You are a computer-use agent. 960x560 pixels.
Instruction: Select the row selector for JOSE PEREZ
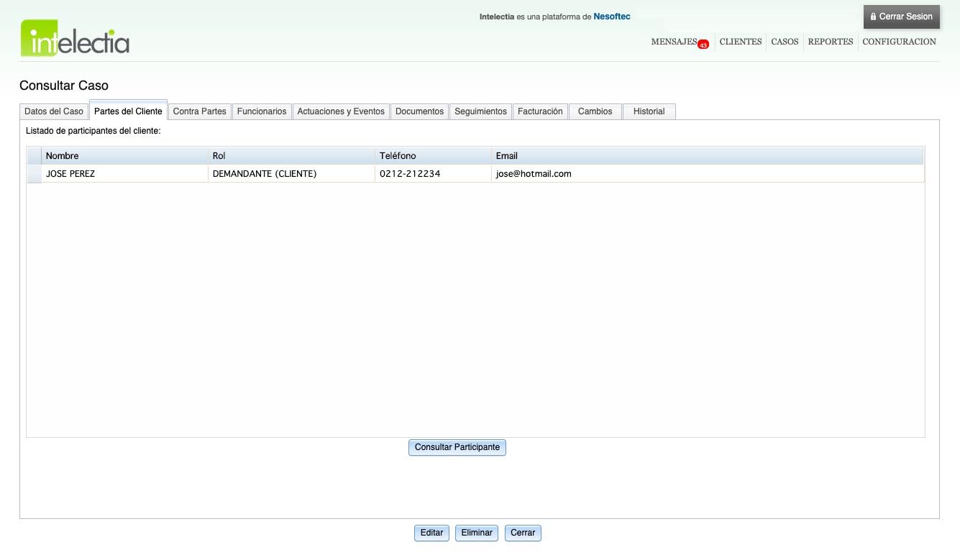click(34, 174)
